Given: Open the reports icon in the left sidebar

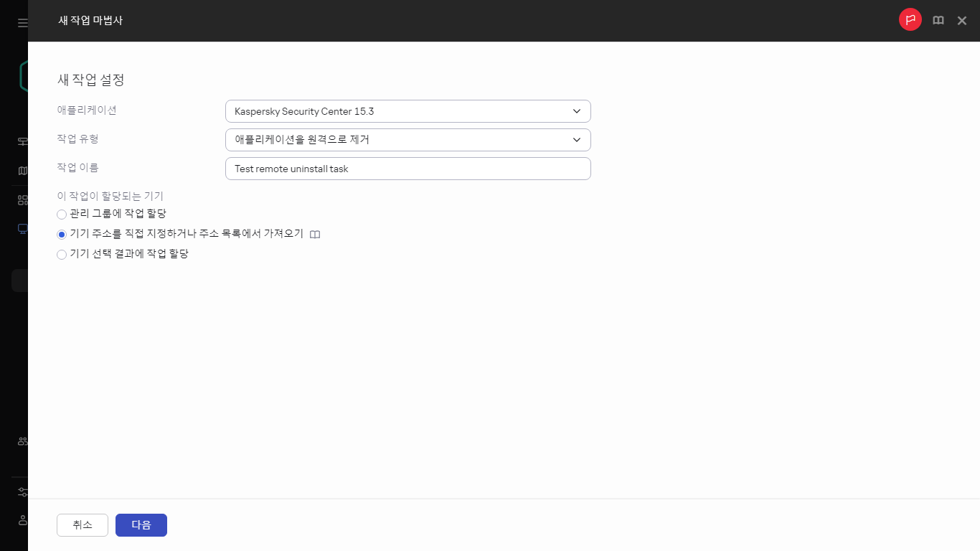Looking at the screenshot, I should click(21, 170).
